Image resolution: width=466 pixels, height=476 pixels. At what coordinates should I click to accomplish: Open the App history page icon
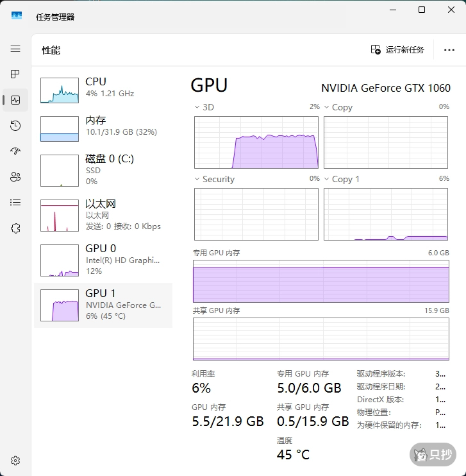click(x=15, y=126)
